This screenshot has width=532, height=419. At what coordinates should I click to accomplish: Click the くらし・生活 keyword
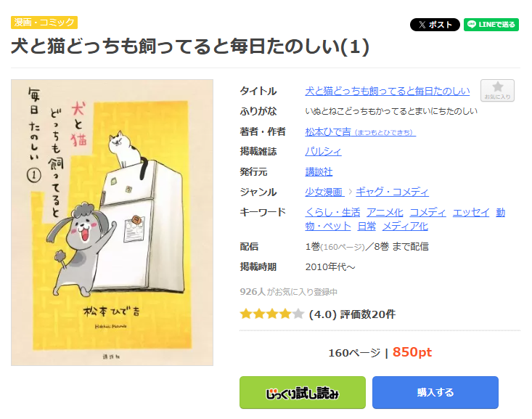(x=332, y=212)
